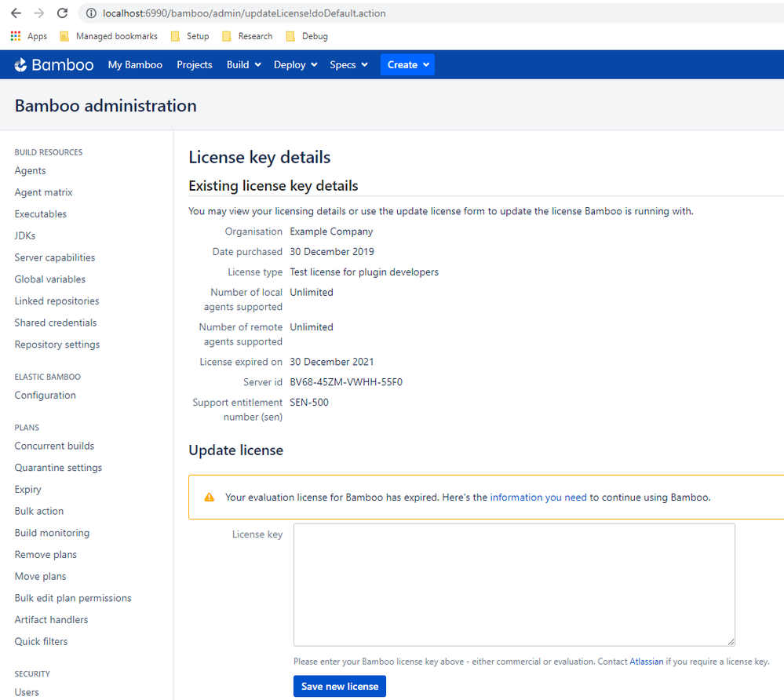Click the Bamboo logo in header
This screenshot has width=784, height=700.
(x=54, y=65)
